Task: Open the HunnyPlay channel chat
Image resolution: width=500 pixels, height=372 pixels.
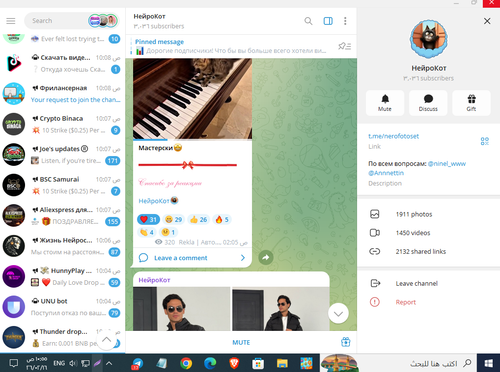Action: (x=62, y=276)
